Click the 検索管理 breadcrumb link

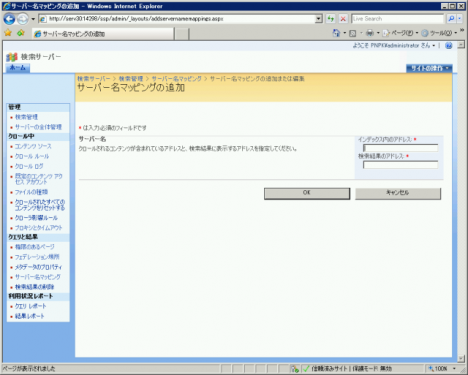coord(131,79)
